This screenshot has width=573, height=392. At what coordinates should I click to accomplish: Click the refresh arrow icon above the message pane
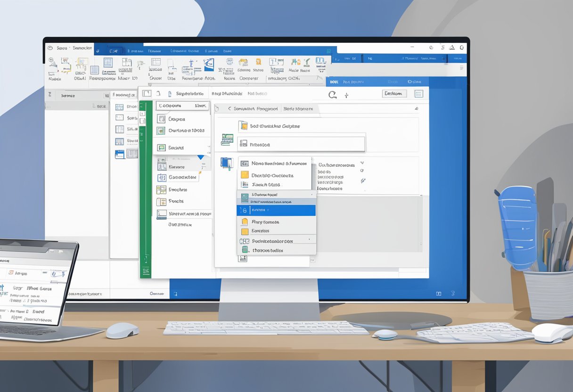[333, 94]
